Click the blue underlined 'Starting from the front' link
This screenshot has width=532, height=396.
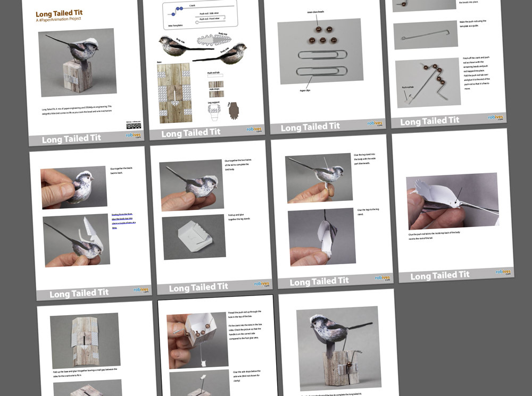point(124,221)
